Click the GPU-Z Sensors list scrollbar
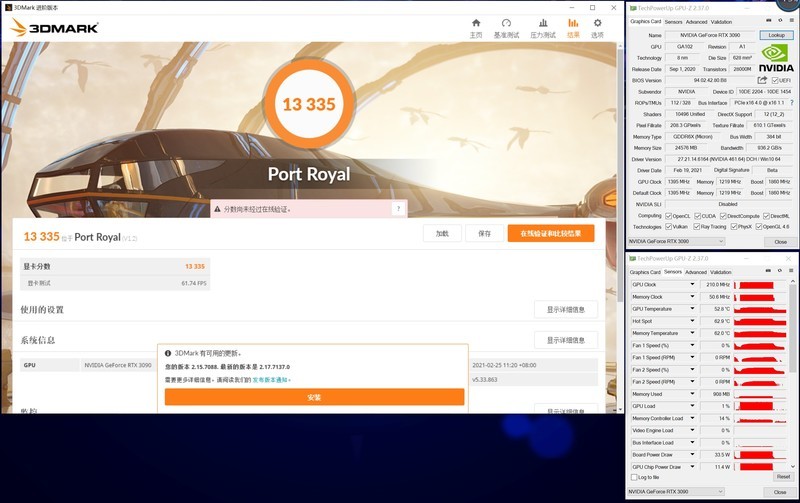800x503 pixels. point(792,326)
